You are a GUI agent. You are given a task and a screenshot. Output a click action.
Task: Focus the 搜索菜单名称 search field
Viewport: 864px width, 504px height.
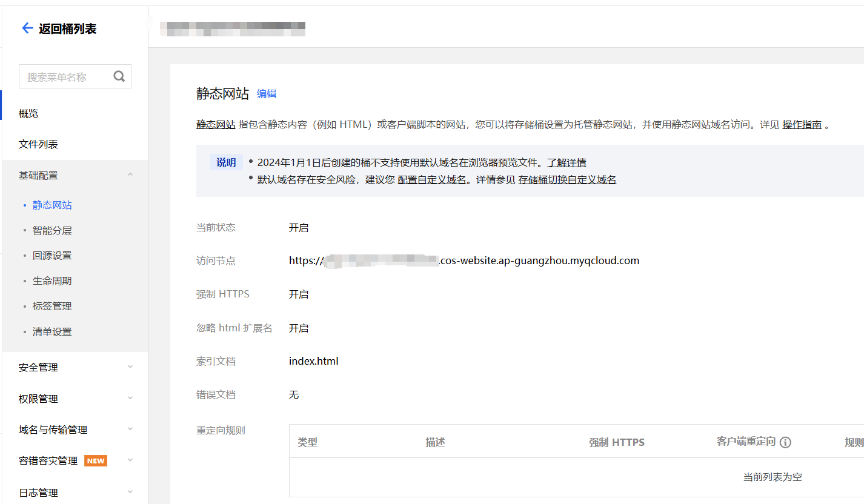(67, 77)
